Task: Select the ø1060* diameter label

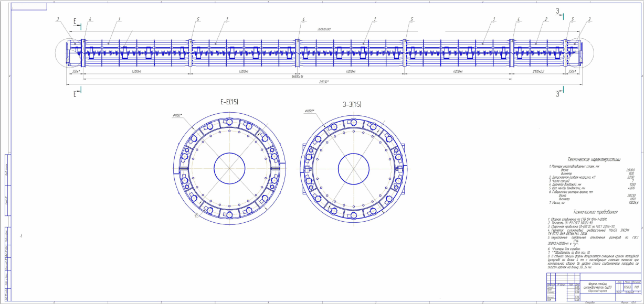Action: coord(309,111)
